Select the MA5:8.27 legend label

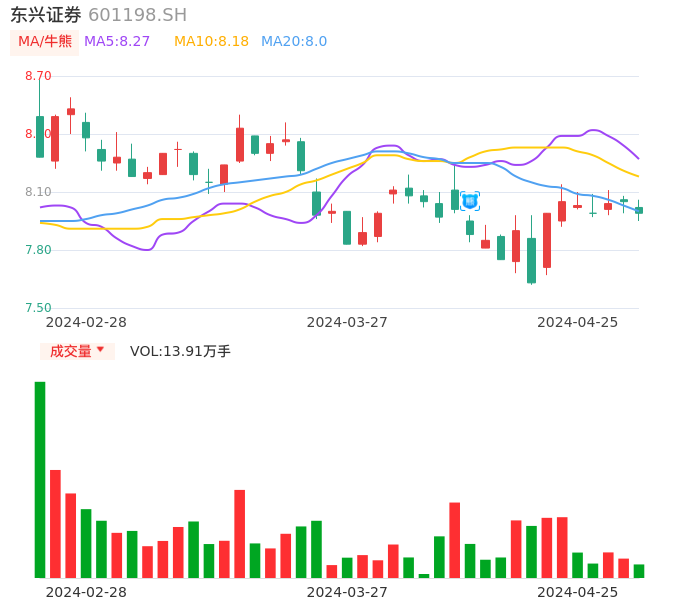coord(117,42)
